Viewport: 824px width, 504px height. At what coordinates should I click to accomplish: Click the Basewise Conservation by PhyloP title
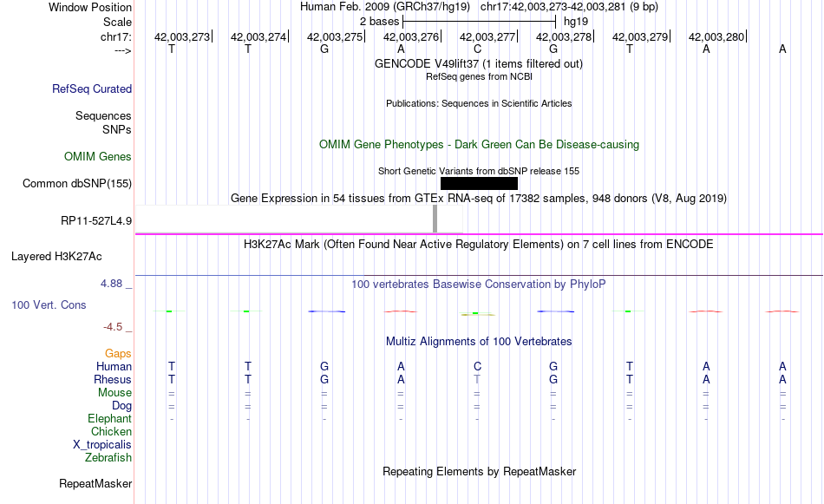[478, 285]
